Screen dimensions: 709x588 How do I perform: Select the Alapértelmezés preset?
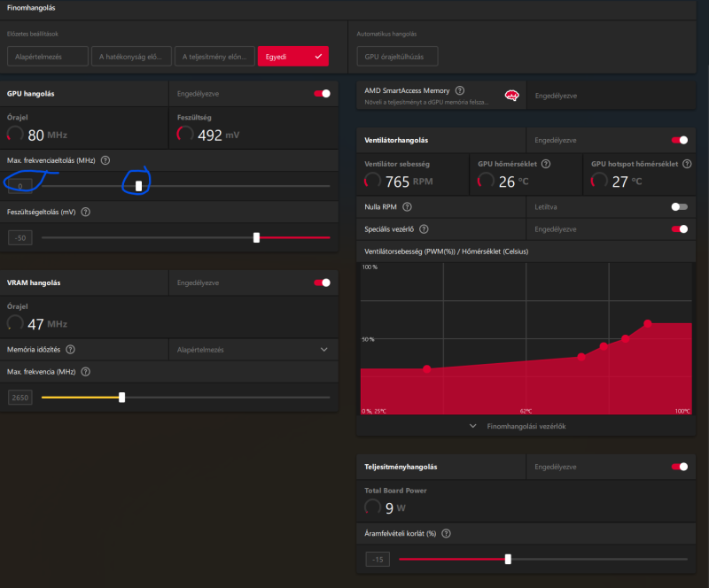coord(48,57)
